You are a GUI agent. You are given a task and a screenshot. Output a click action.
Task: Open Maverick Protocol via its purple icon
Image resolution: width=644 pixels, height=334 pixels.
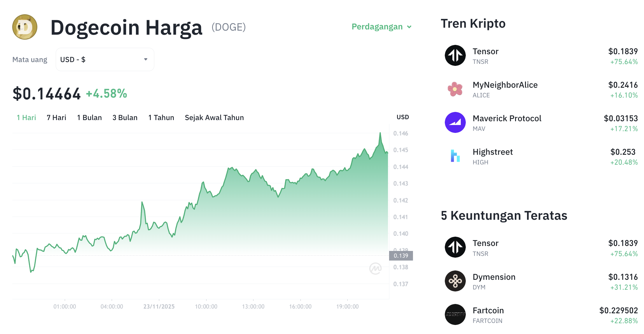click(455, 122)
